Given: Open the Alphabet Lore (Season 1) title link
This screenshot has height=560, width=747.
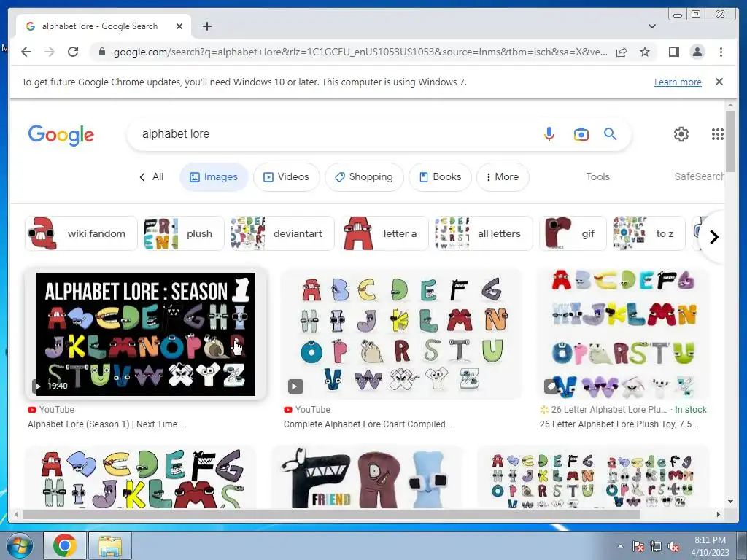Looking at the screenshot, I should [107, 424].
